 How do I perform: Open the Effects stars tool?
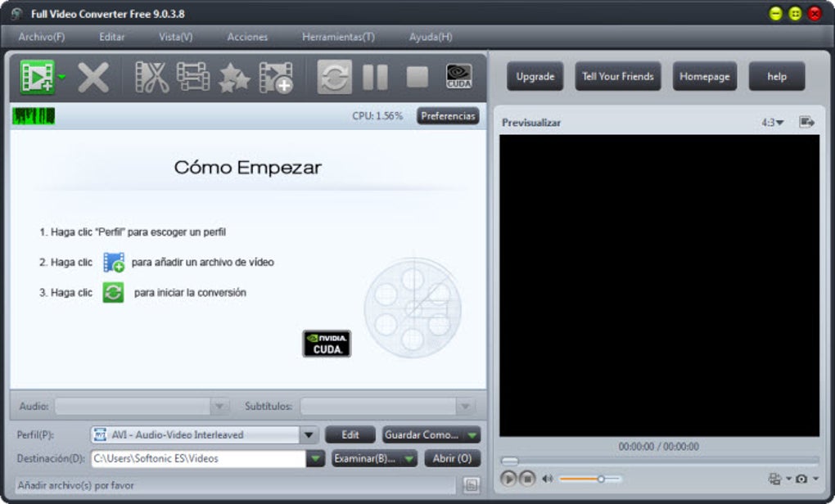pyautogui.click(x=234, y=78)
